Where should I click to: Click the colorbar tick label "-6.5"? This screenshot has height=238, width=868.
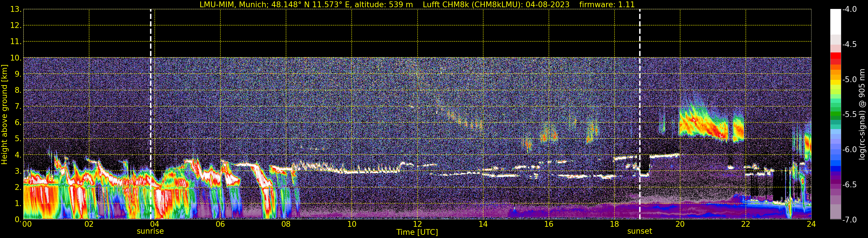pos(849,184)
